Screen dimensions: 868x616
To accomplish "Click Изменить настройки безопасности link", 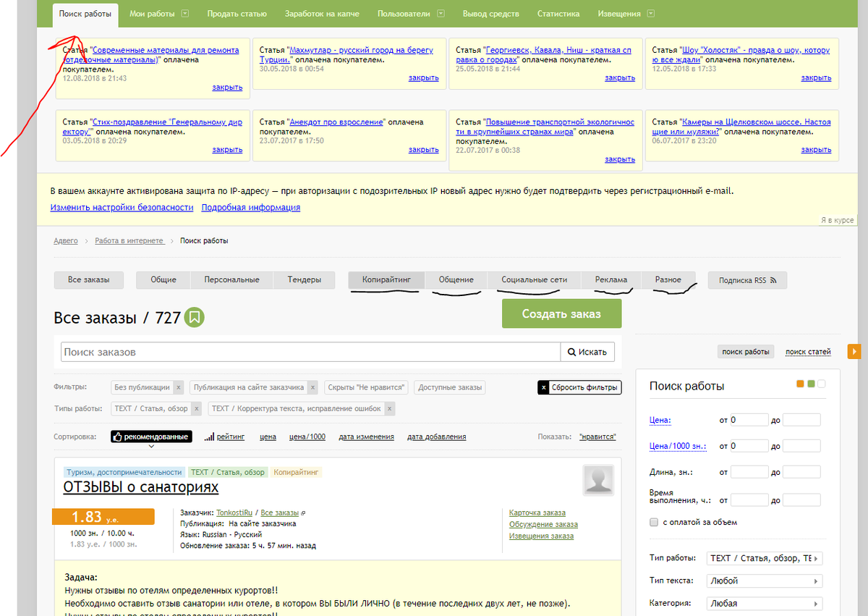I will [122, 207].
